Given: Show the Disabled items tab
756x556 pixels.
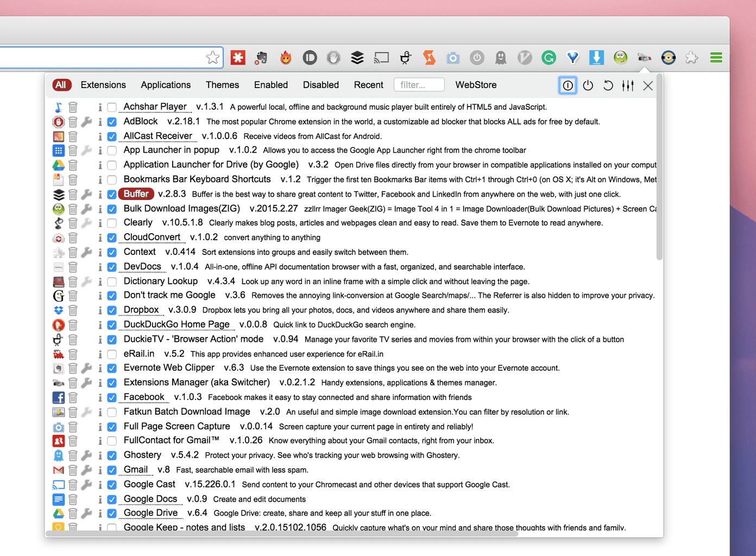Looking at the screenshot, I should tap(321, 85).
